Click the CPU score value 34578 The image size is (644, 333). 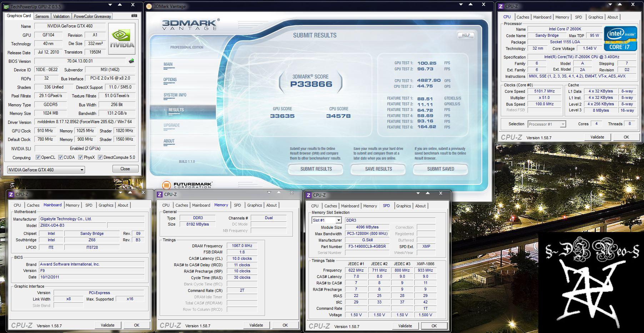[338, 116]
